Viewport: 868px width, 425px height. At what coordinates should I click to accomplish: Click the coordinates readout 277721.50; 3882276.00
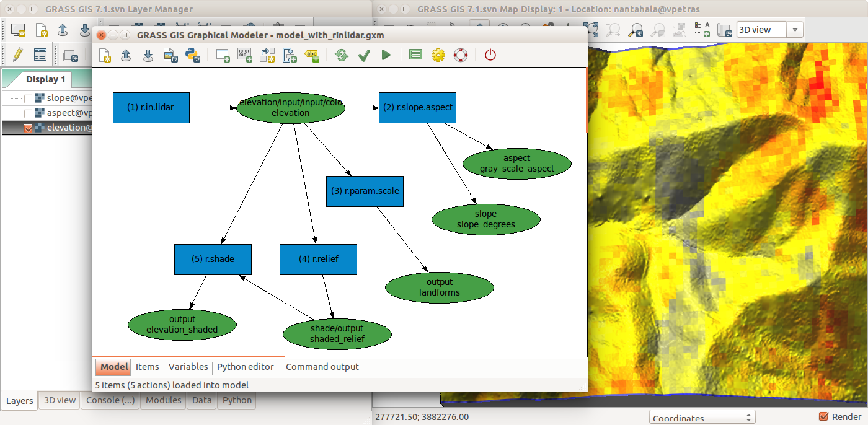point(422,418)
